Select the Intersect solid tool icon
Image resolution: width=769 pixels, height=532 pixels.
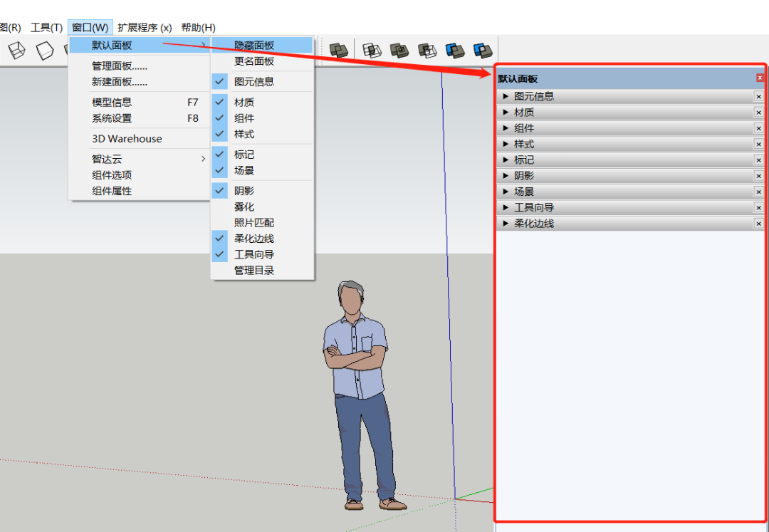[x=372, y=50]
